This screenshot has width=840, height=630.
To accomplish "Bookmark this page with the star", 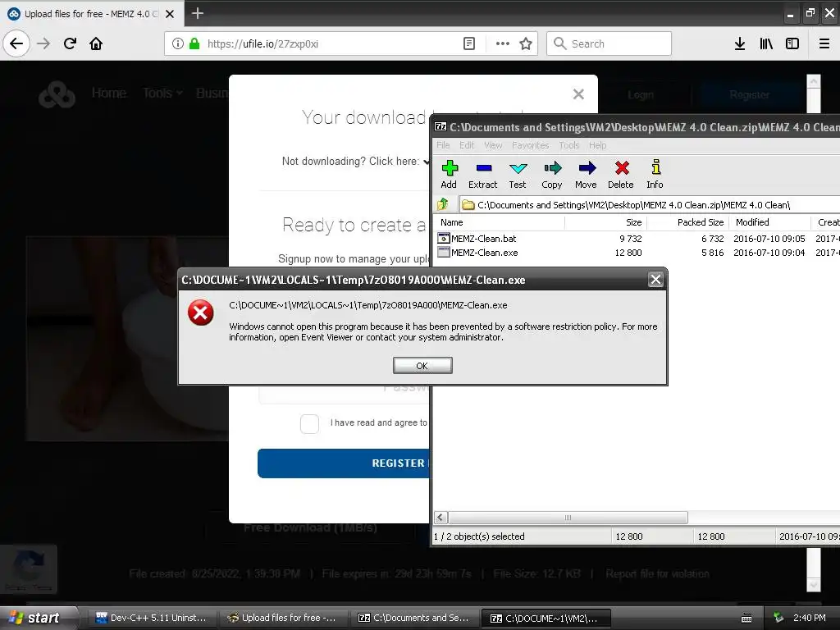I will click(526, 43).
